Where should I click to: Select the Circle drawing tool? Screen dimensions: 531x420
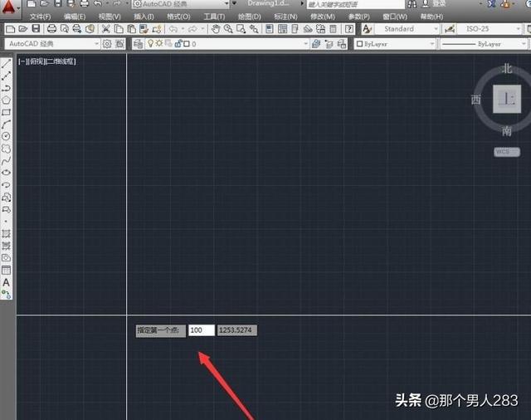(x=7, y=136)
